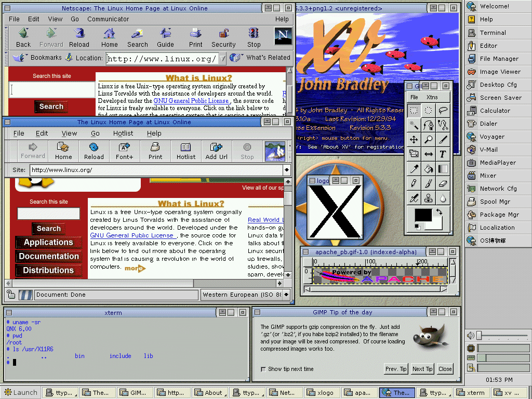Launch Calculator from the shelf
Viewport: 532px width, 399px height.
pyautogui.click(x=498, y=111)
